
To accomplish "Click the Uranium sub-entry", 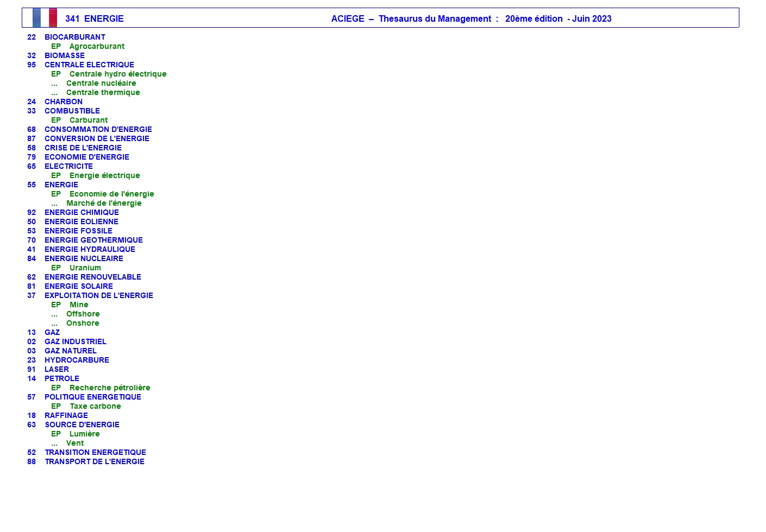I will (85, 268).
